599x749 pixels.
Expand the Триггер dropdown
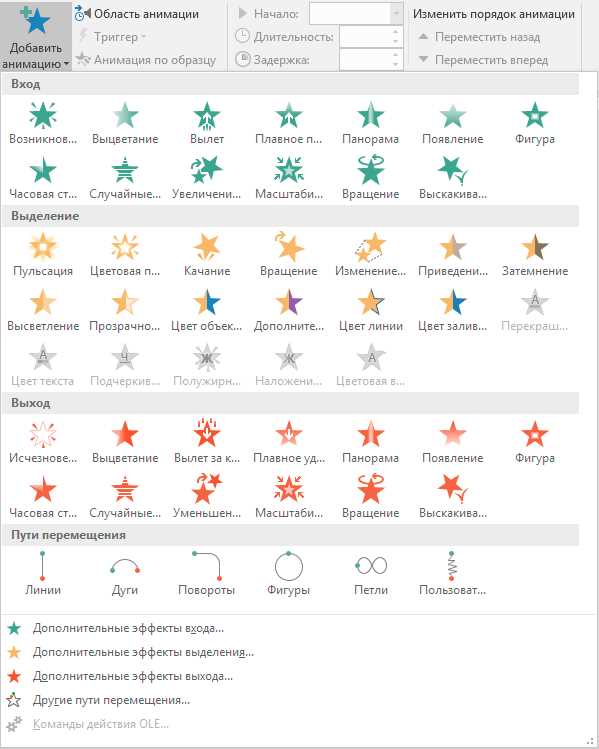(x=115, y=37)
